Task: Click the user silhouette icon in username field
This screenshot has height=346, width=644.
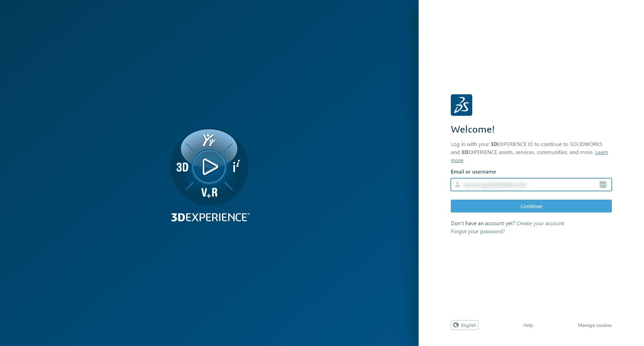Action: [x=457, y=185]
